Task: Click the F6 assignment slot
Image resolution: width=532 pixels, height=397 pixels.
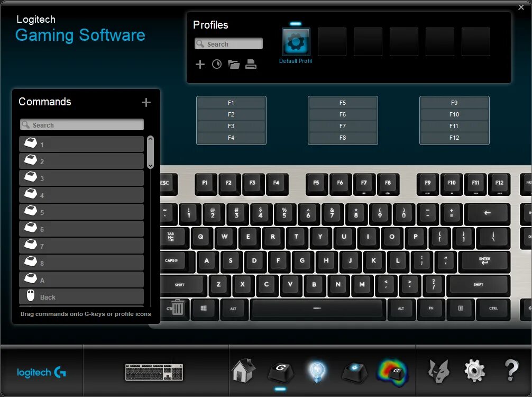Action: [343, 114]
